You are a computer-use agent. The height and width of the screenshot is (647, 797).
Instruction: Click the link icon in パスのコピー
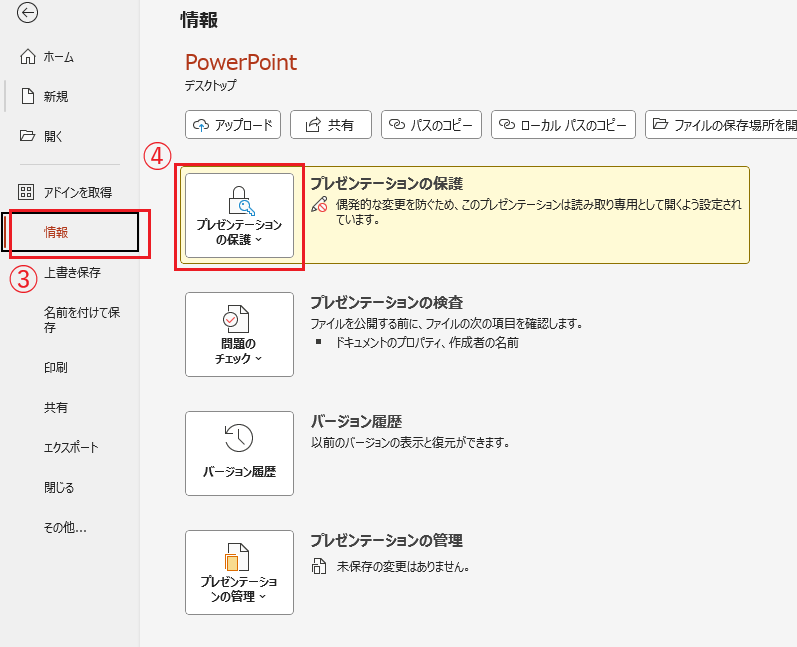(x=396, y=125)
